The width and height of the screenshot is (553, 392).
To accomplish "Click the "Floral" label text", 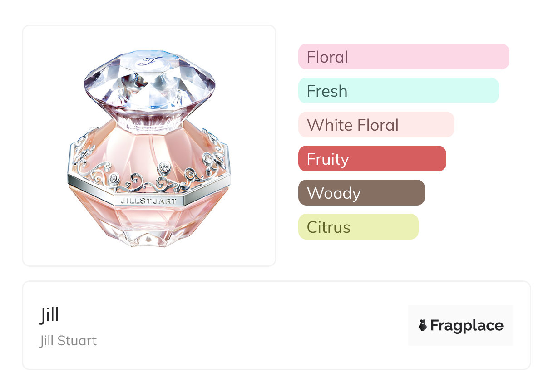I will [327, 57].
